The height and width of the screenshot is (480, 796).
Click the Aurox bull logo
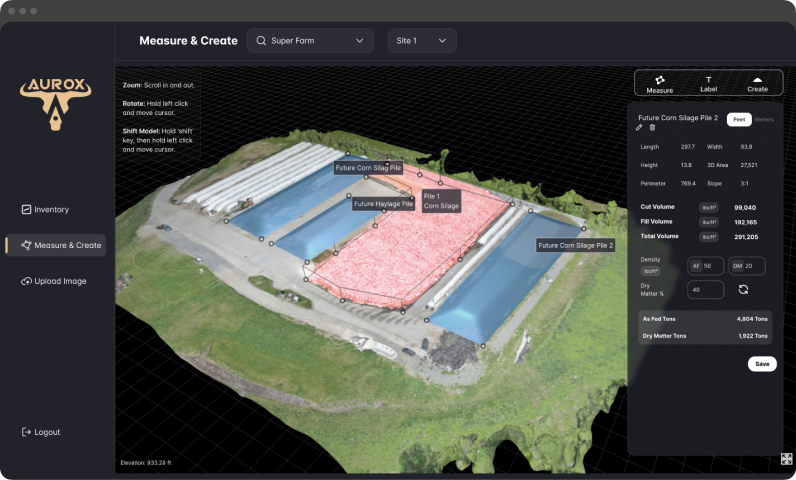[56, 105]
